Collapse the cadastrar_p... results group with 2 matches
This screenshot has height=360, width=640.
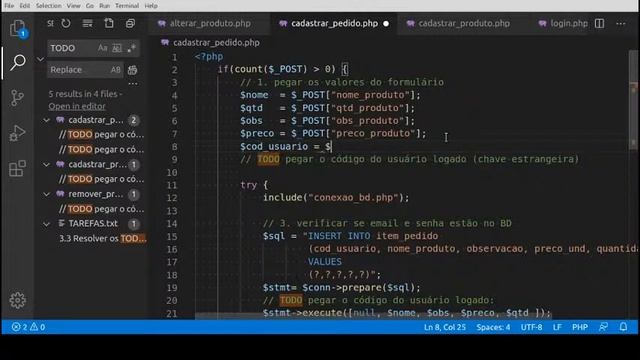point(47,120)
